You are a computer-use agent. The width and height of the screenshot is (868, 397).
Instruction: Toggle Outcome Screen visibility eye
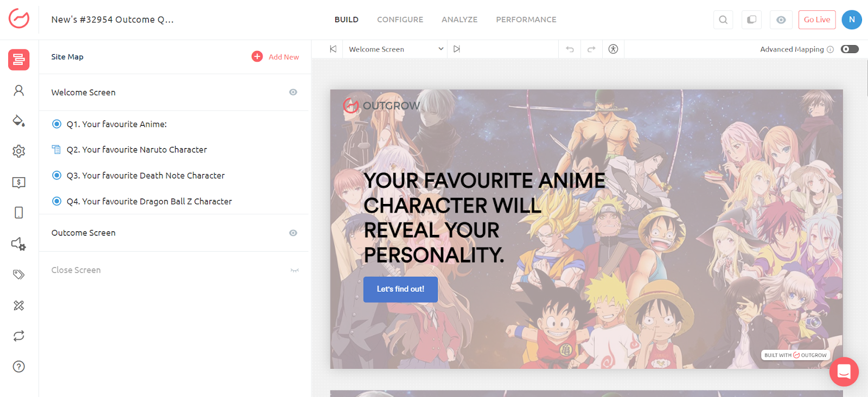pyautogui.click(x=293, y=233)
